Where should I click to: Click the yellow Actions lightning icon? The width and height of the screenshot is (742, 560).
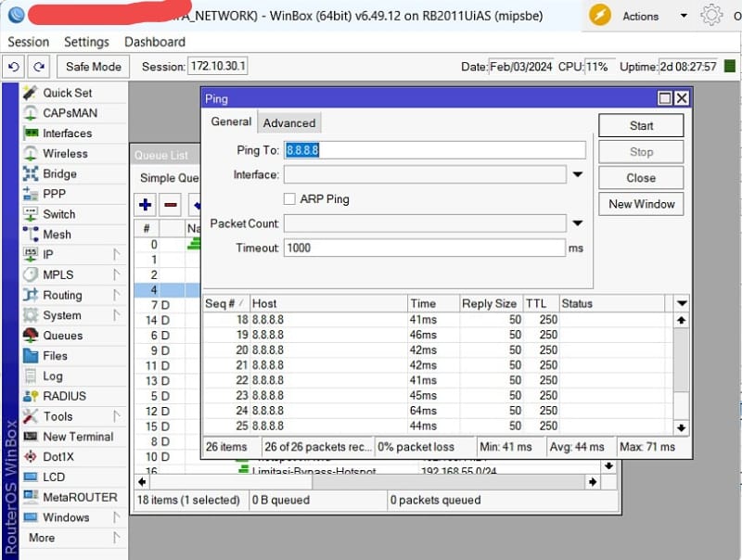(x=600, y=16)
